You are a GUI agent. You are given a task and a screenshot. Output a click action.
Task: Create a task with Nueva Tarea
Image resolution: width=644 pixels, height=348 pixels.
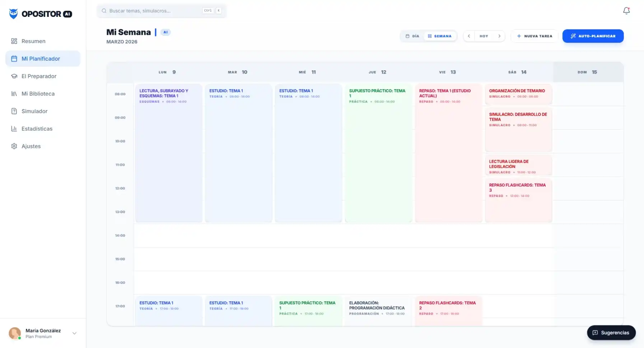click(534, 36)
